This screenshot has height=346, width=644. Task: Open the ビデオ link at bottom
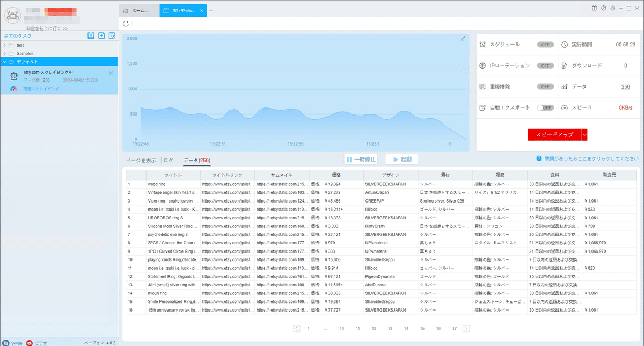41,343
